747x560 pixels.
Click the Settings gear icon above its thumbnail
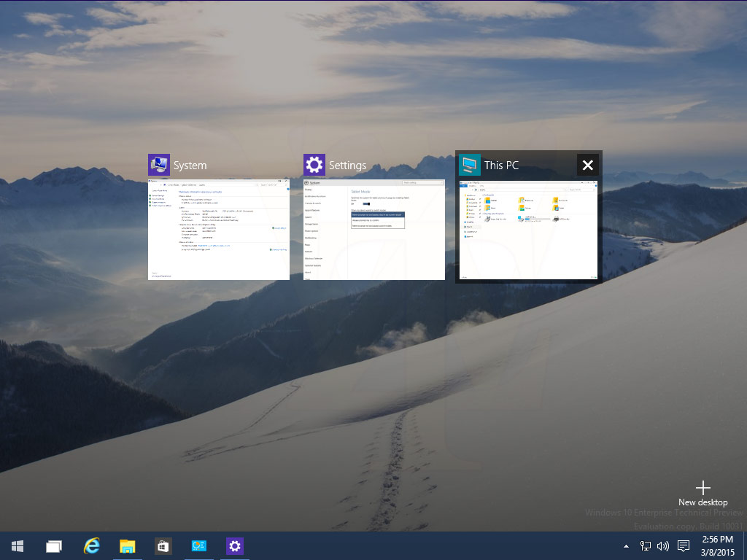[314, 165]
